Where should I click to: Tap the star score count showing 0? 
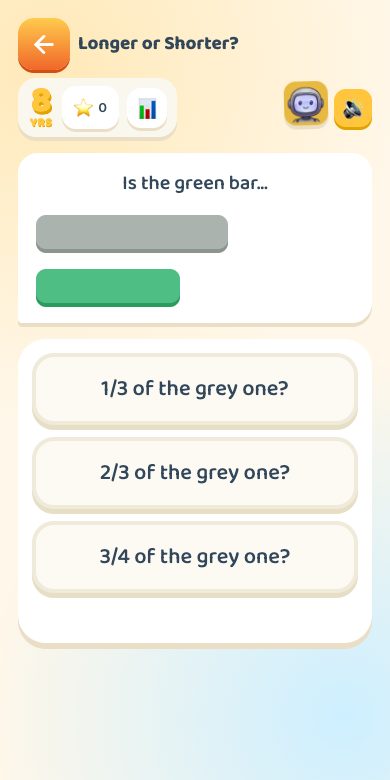(102, 107)
